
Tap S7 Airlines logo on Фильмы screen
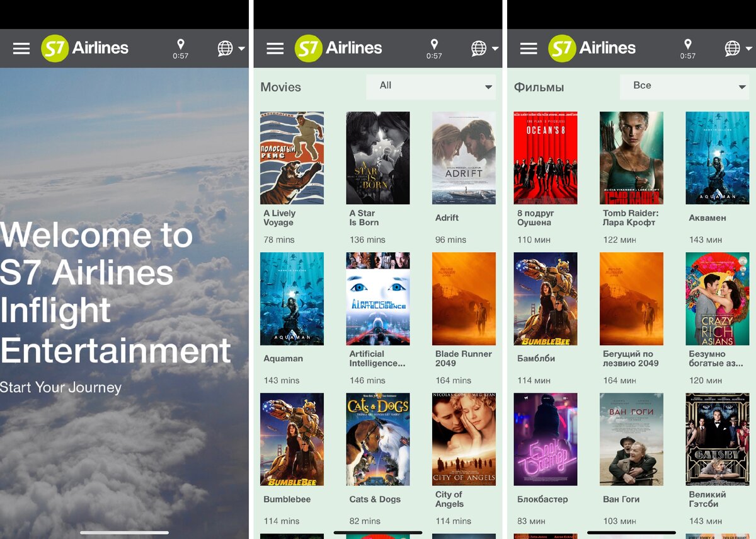click(592, 49)
